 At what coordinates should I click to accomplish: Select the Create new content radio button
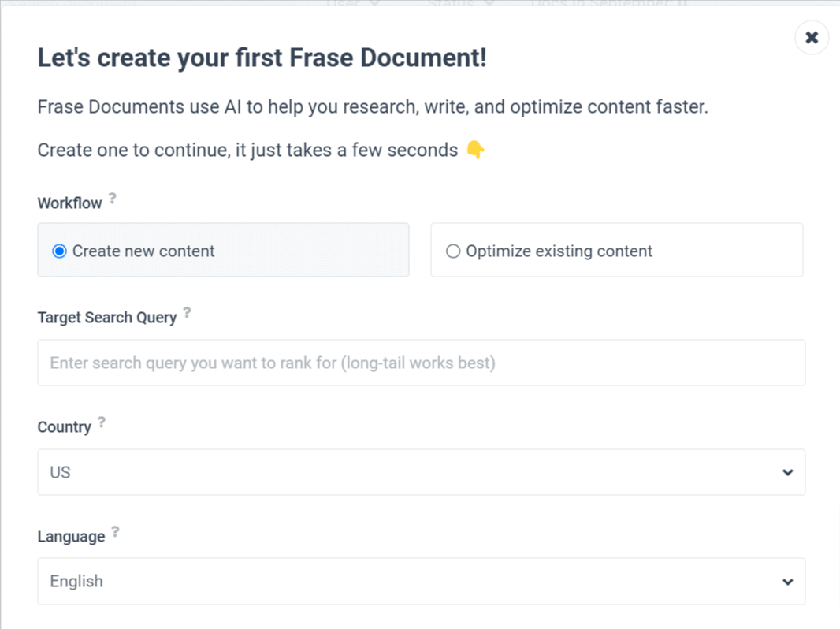point(59,251)
